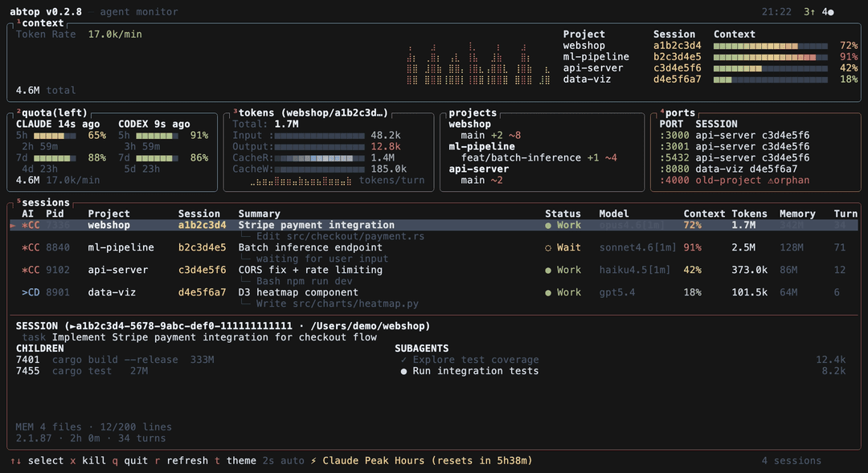Screen dimensions: 868x473
Task: Click the 21:22 clock in header
Action: point(776,12)
